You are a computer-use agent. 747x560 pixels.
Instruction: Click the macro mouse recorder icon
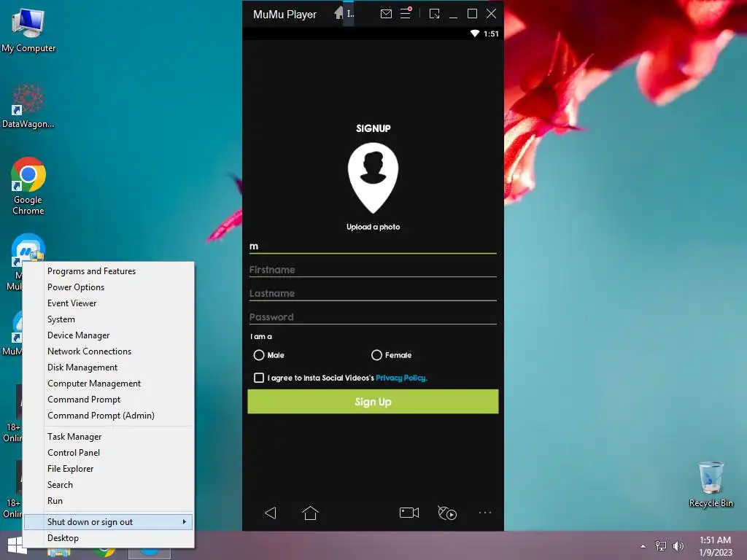[447, 513]
